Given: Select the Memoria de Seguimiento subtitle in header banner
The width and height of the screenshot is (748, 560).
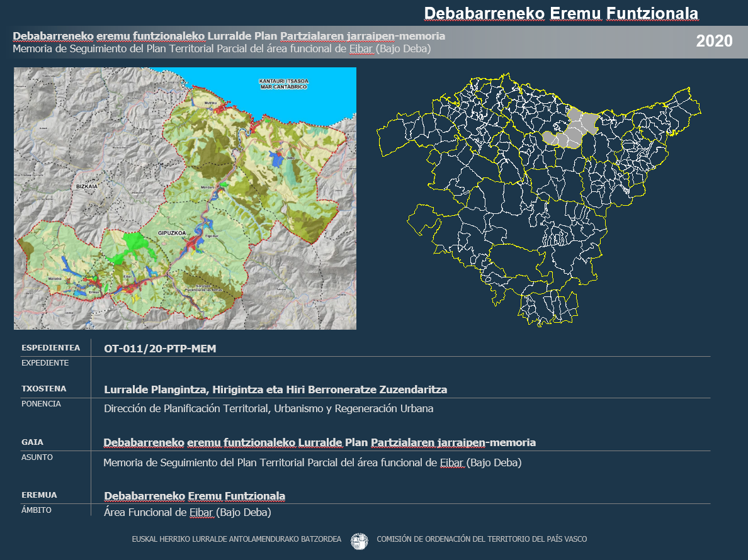Looking at the screenshot, I should [222, 49].
